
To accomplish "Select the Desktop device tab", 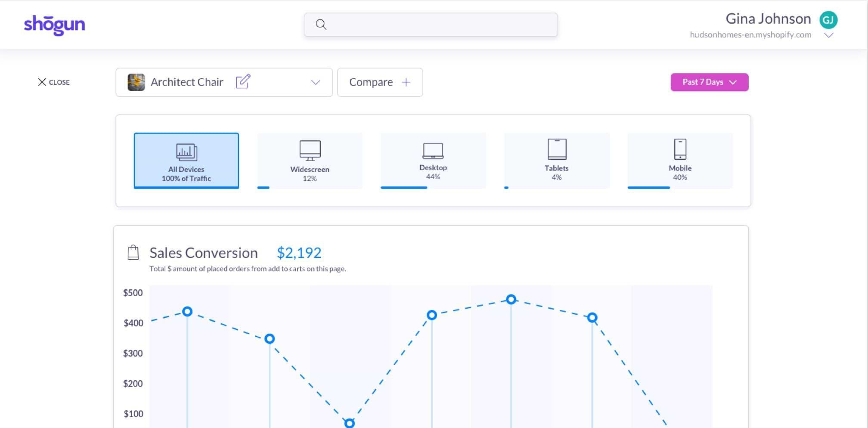I will (x=433, y=161).
